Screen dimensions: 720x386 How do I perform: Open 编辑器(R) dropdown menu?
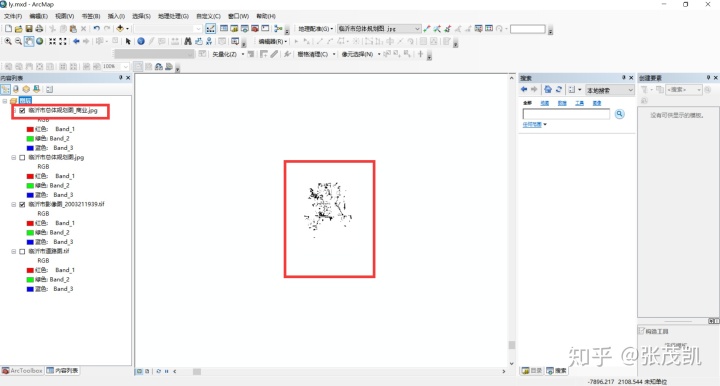273,41
